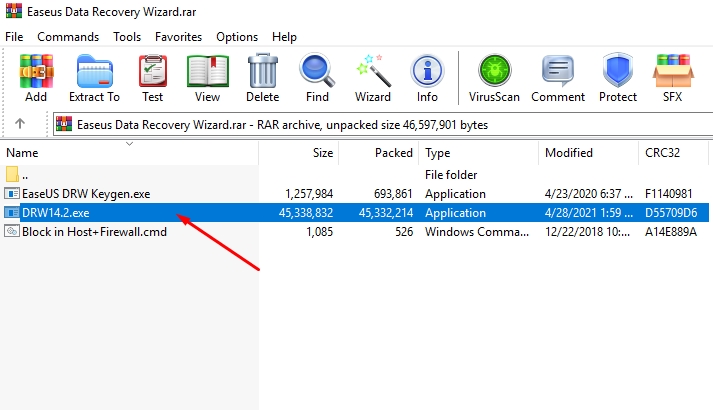Sort by the CRC32 column header
Screen dimensions: 713x410
[673, 153]
